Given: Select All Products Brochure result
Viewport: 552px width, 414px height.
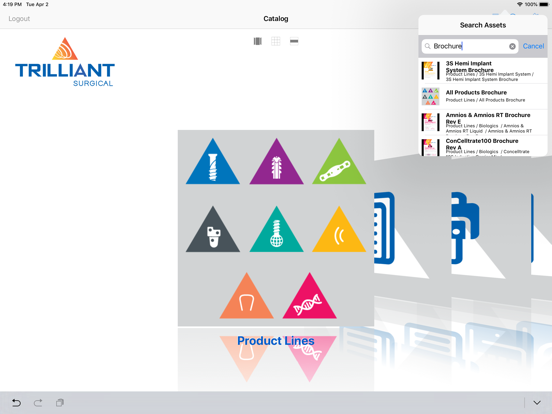Looking at the screenshot, I should (483, 96).
